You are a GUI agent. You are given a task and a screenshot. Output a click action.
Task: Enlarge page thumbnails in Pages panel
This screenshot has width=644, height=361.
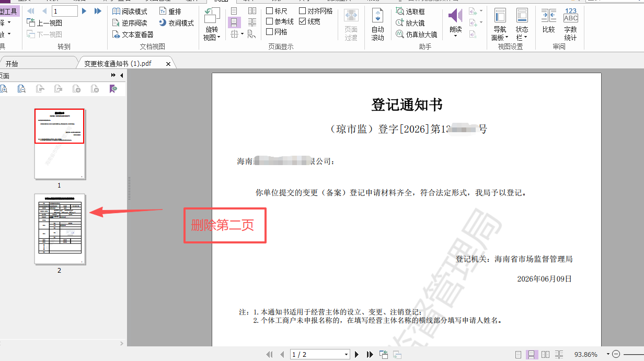coord(4,89)
